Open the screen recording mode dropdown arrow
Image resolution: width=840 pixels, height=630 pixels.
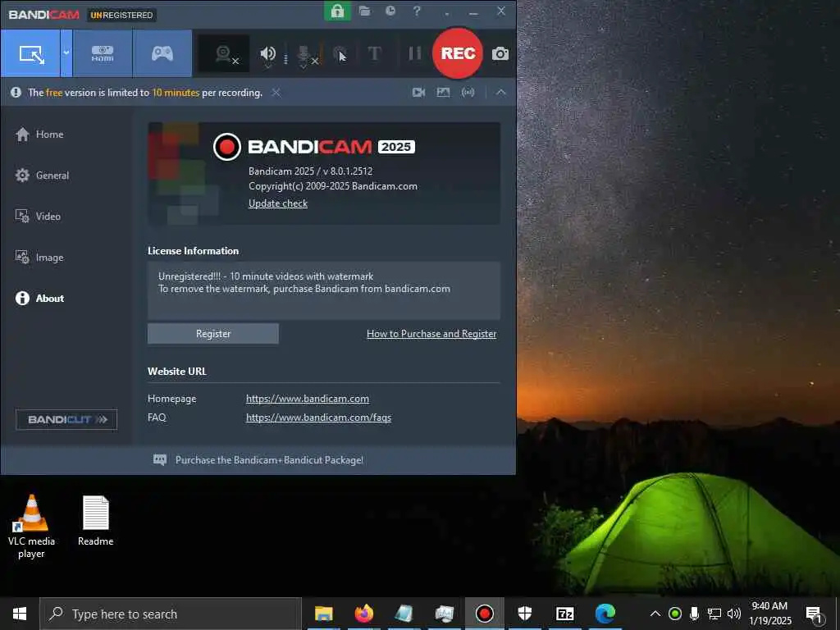(x=66, y=53)
